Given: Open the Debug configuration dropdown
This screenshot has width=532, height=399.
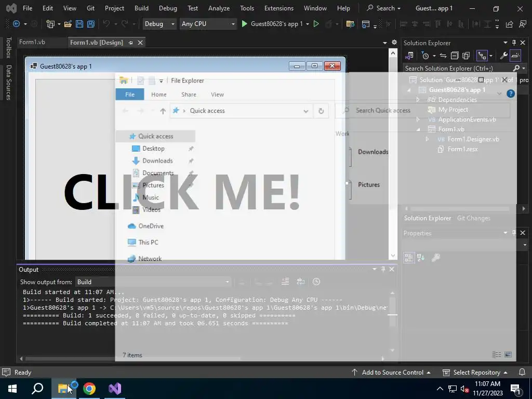Looking at the screenshot, I should [159, 24].
